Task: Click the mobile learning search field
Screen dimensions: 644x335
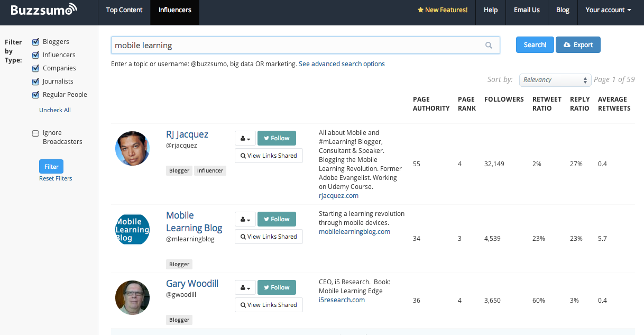Action: 296,46
